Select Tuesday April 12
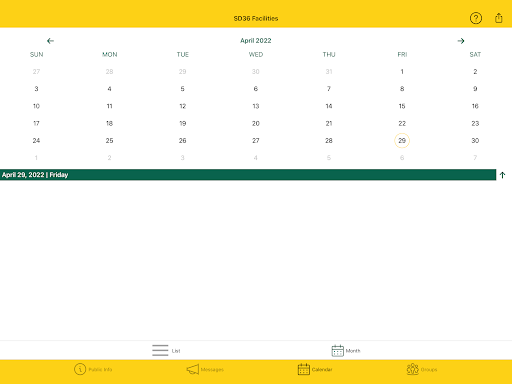512x384 pixels. pyautogui.click(x=182, y=106)
